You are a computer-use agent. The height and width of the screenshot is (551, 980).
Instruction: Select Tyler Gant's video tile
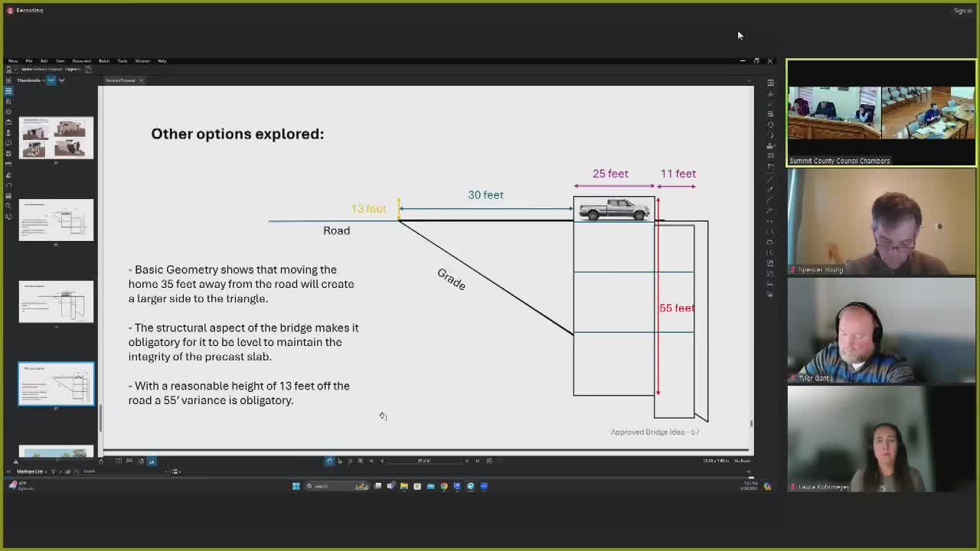pyautogui.click(x=881, y=331)
